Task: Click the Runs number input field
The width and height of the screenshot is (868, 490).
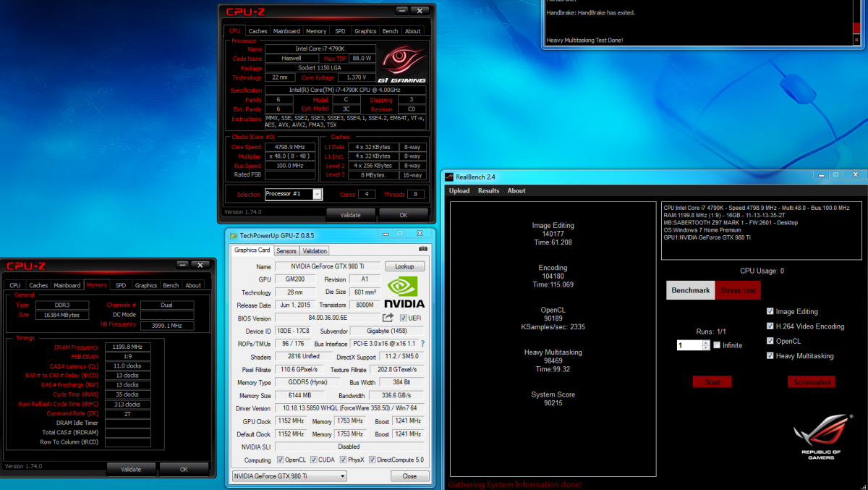Action: point(689,345)
